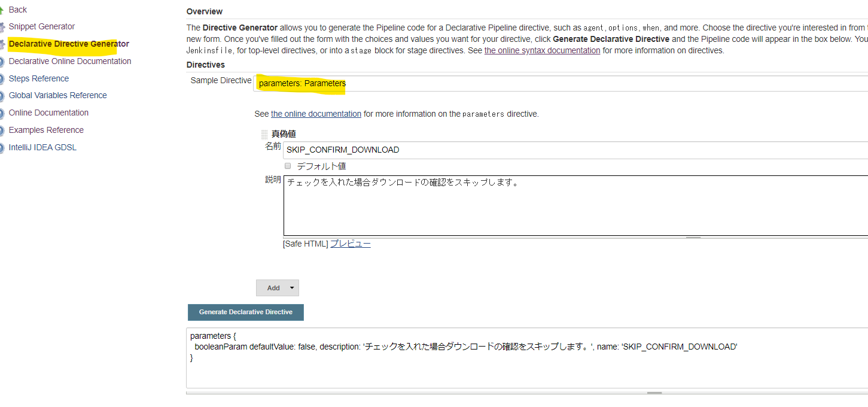Click the Steps Reference help icon
The image size is (868, 407).
click(2, 79)
